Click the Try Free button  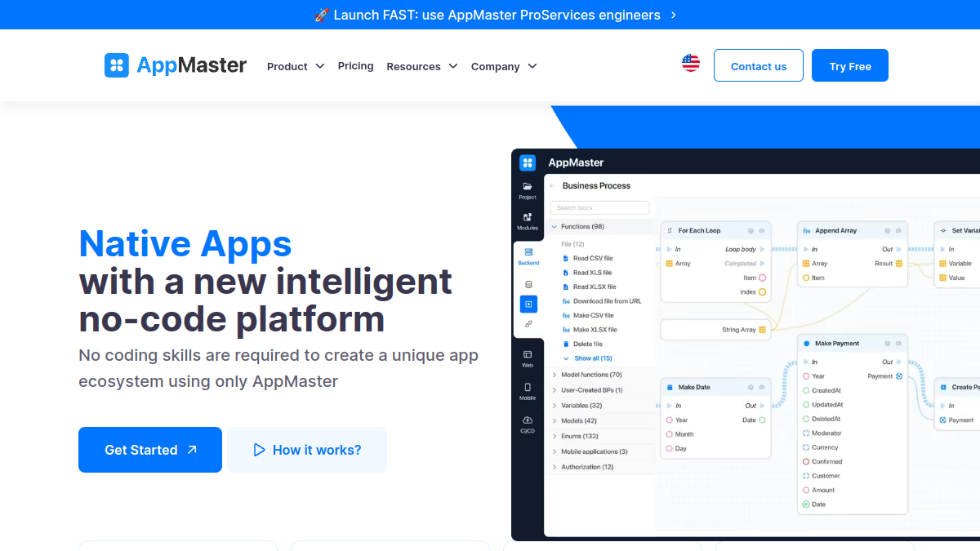[x=850, y=65]
